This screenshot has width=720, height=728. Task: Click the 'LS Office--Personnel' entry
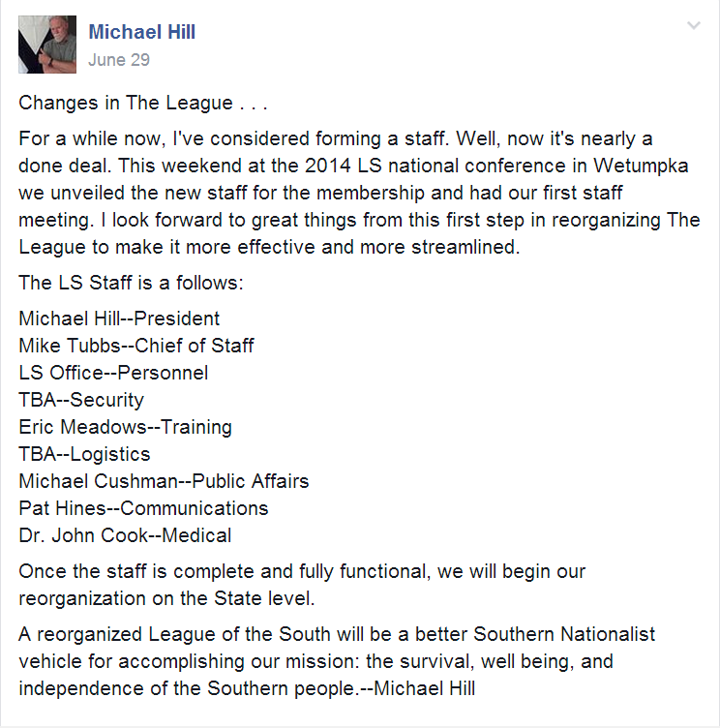(x=113, y=373)
